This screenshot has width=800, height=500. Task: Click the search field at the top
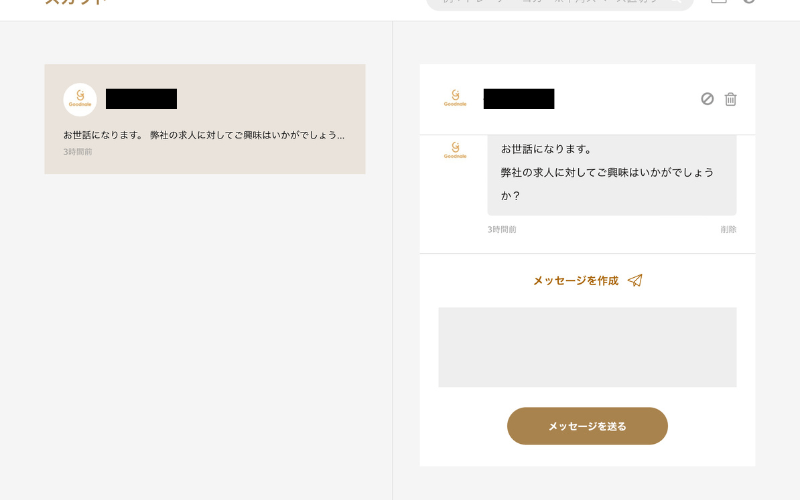[x=550, y=3]
